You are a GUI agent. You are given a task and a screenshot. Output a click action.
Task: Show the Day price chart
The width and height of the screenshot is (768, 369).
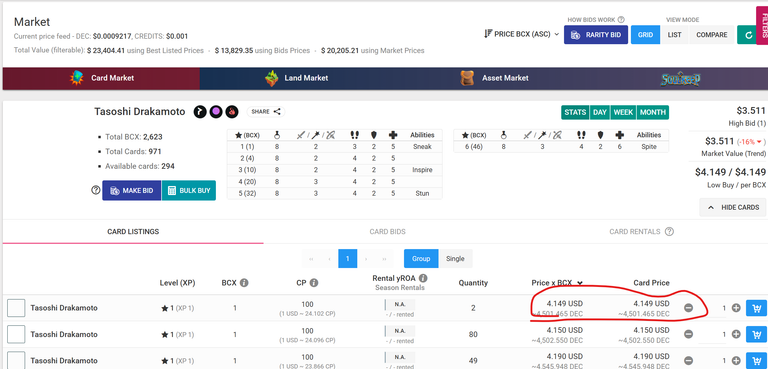pyautogui.click(x=600, y=112)
